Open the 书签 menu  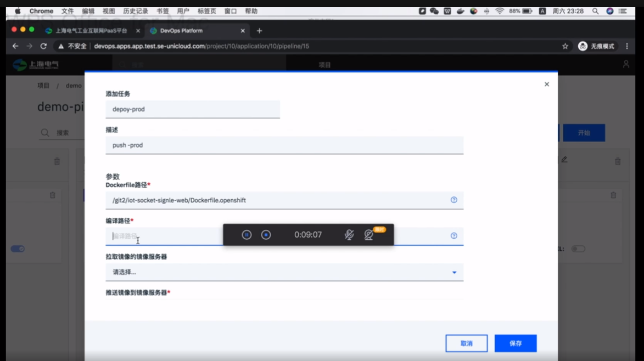tap(163, 11)
